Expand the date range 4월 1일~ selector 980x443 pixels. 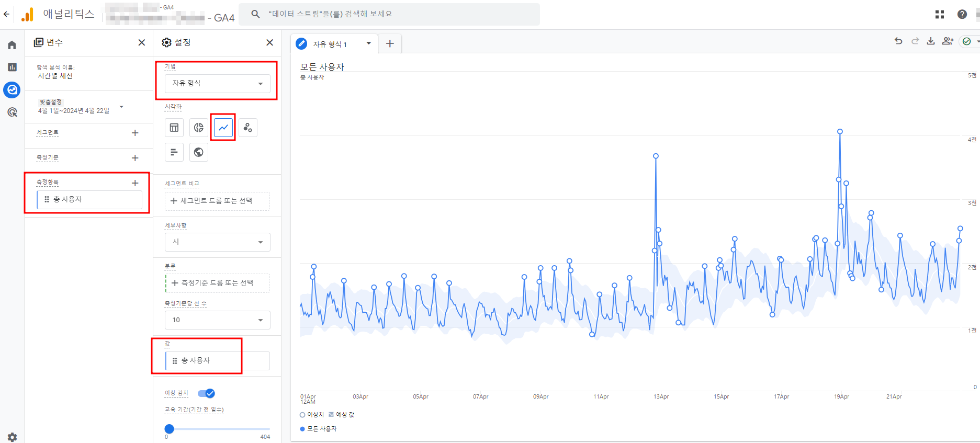click(121, 107)
